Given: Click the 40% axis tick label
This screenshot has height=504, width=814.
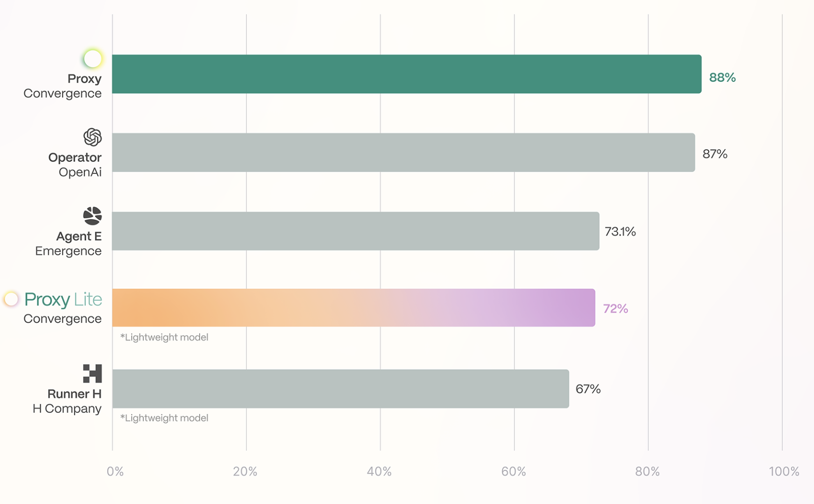Looking at the screenshot, I should coord(380,472).
